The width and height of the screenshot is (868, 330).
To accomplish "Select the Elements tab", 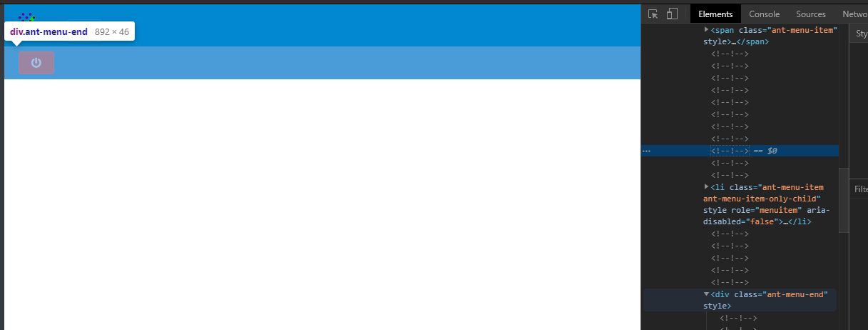I will [x=715, y=14].
